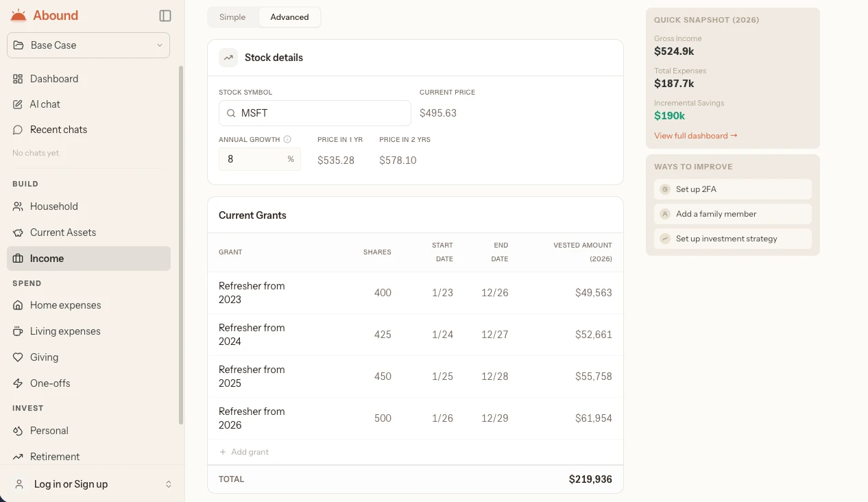
Task: Click the Current Assets piggy bank icon
Action: pyautogui.click(x=18, y=232)
